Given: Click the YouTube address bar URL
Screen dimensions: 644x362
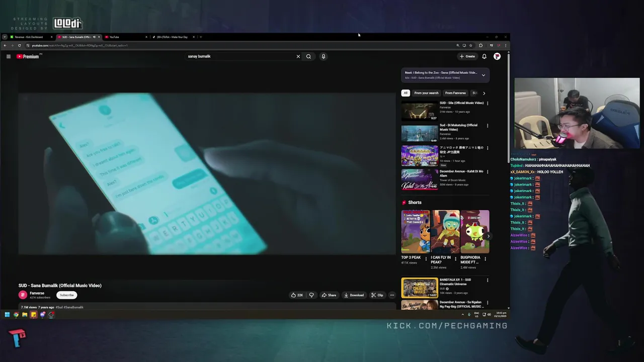Looking at the screenshot, I should tap(79, 45).
